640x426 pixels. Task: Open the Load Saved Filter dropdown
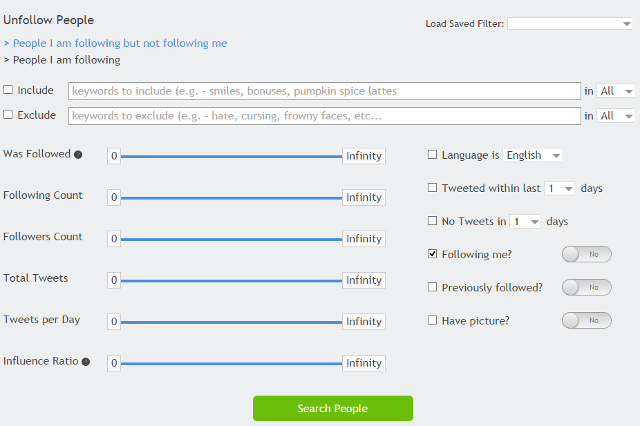(x=570, y=24)
